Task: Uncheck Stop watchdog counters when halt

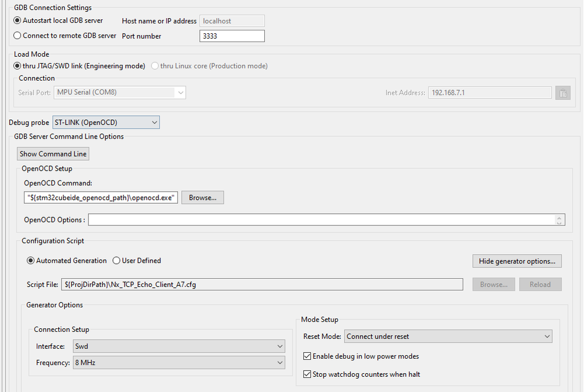Action: tap(307, 374)
